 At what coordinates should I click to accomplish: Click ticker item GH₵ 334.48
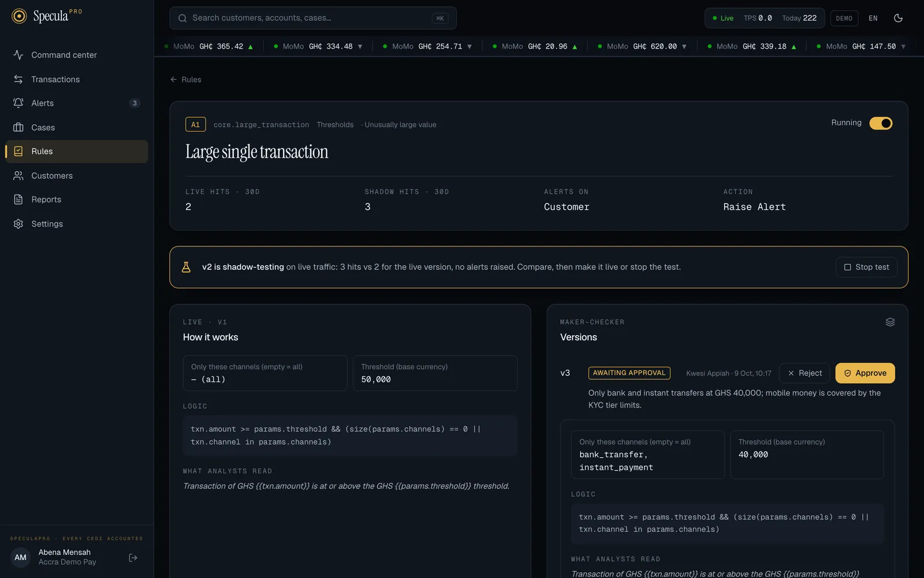[318, 46]
